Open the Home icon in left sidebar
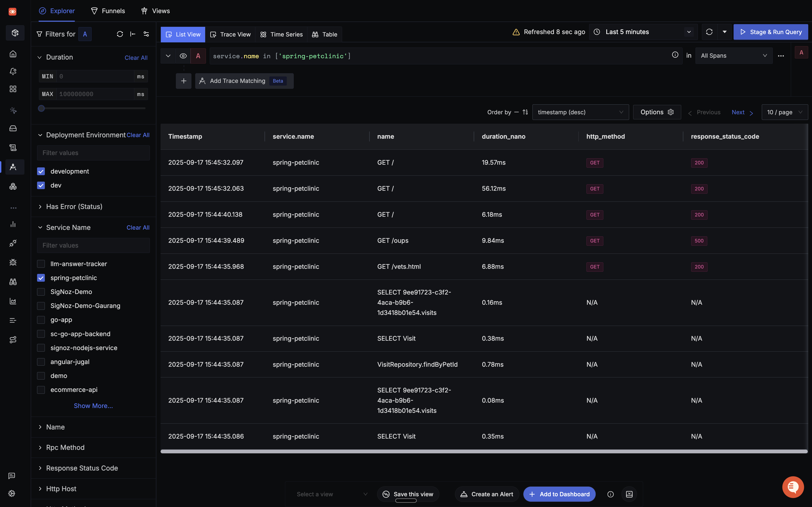Viewport: 812px width, 507px height. pyautogui.click(x=13, y=54)
